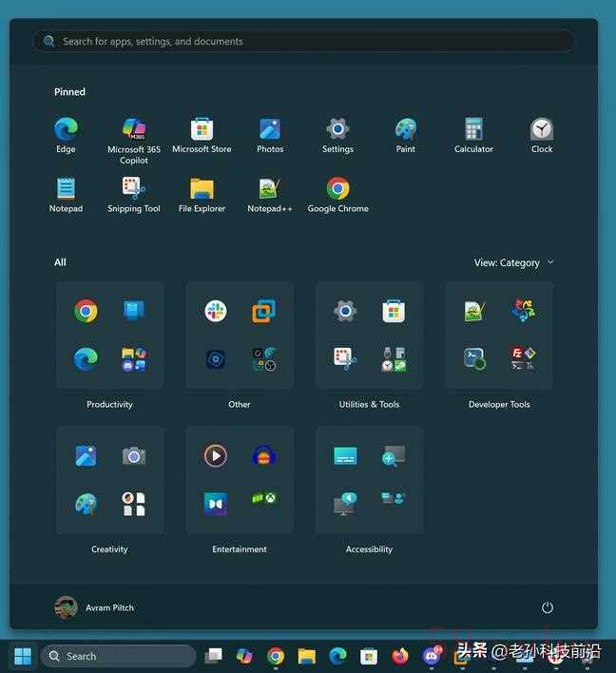
Task: Open Settings gear in Utilities & Tools
Action: coord(345,311)
